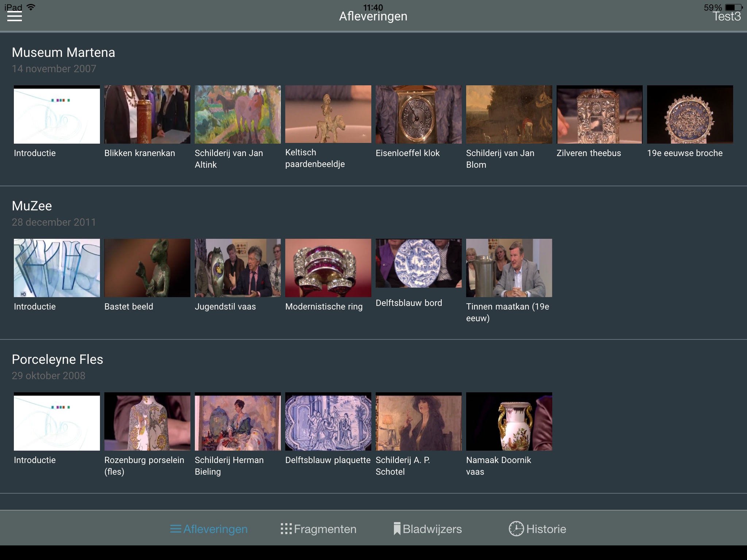Switch to the Fragmenten tab
The height and width of the screenshot is (560, 747).
(x=318, y=529)
